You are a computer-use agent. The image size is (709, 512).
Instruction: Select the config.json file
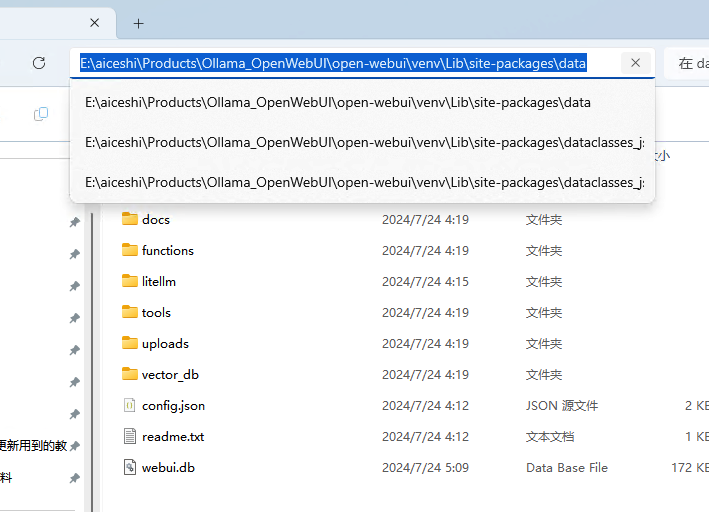point(174,406)
